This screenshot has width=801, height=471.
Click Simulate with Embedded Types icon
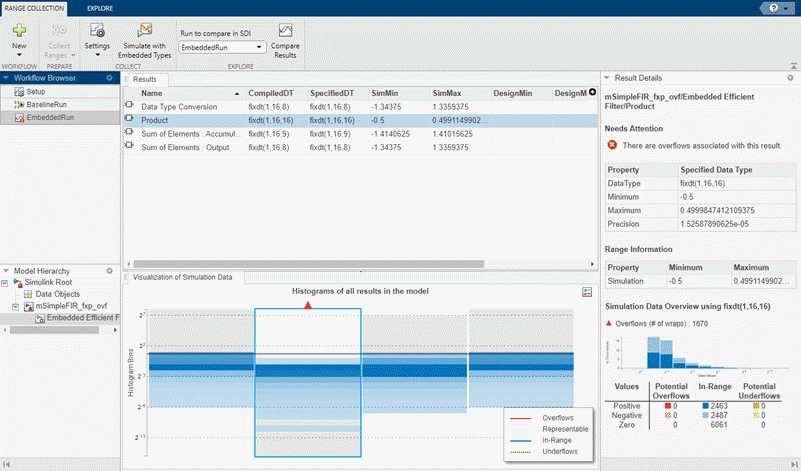145,31
